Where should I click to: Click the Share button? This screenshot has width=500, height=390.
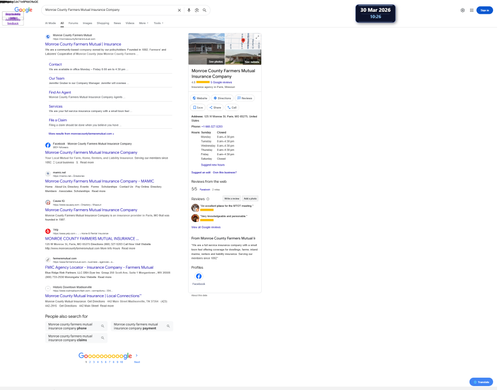tap(215, 107)
